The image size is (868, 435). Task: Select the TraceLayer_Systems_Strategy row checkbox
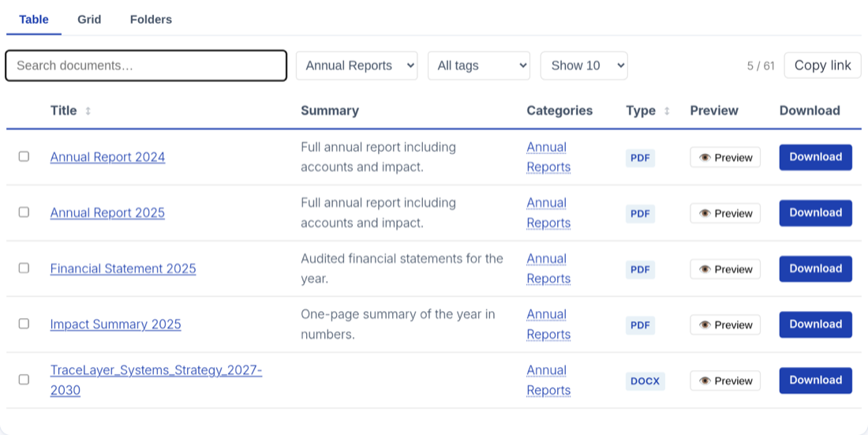(24, 380)
